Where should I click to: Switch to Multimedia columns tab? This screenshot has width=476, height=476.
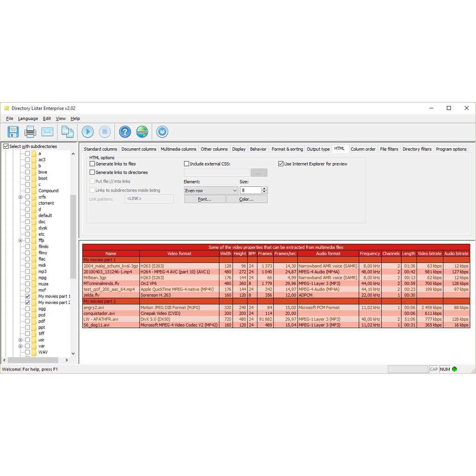coord(178,149)
